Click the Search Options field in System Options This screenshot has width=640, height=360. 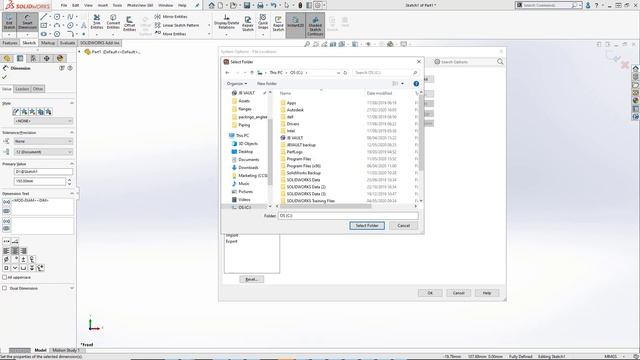click(468, 62)
